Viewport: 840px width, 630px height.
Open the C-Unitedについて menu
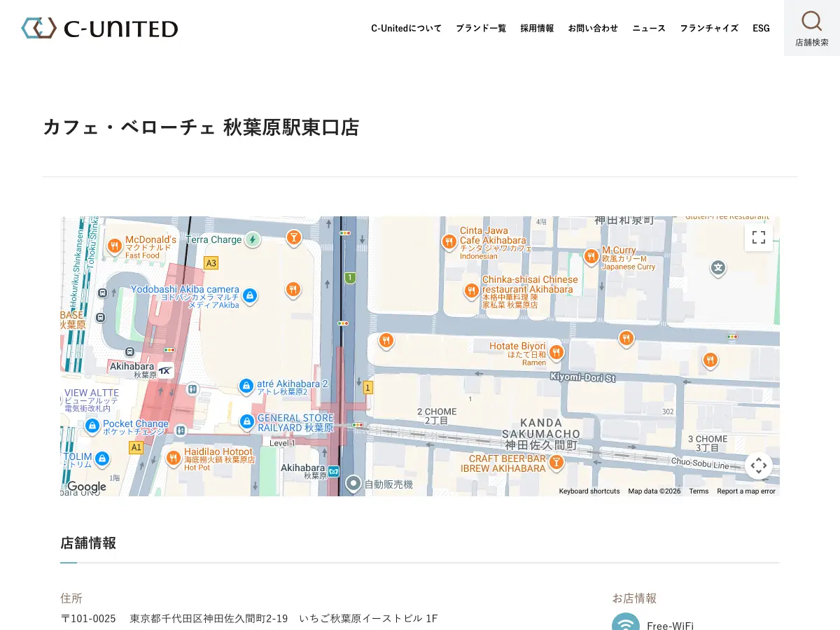pos(406,28)
